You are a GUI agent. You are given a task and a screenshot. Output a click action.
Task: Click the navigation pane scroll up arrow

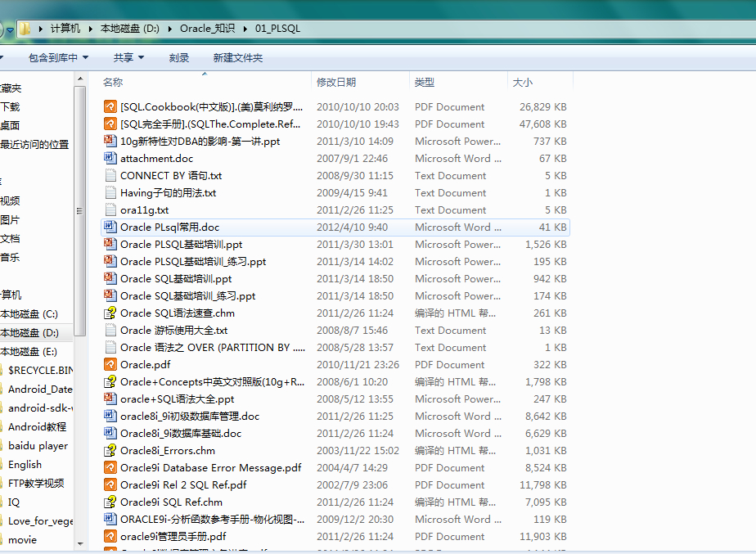80,79
